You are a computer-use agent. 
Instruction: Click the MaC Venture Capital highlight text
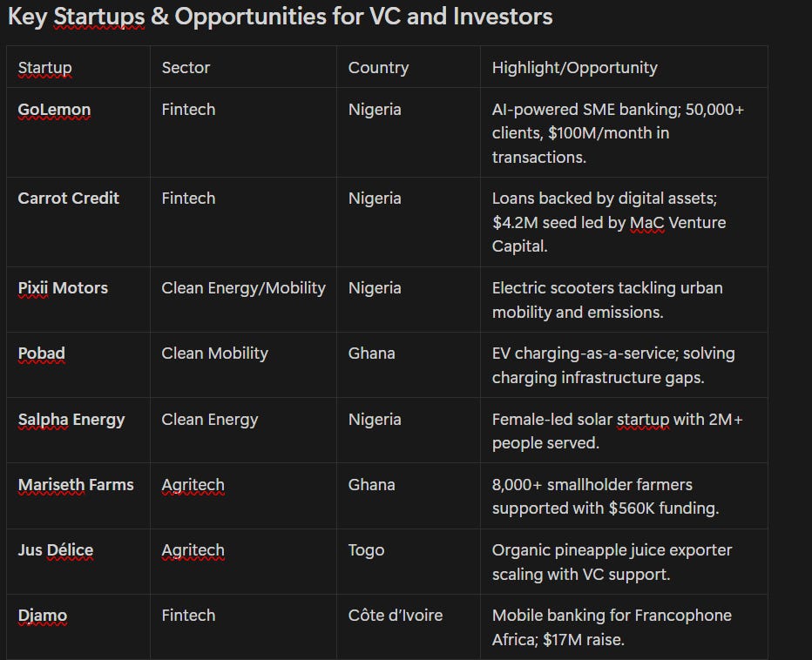tap(609, 234)
